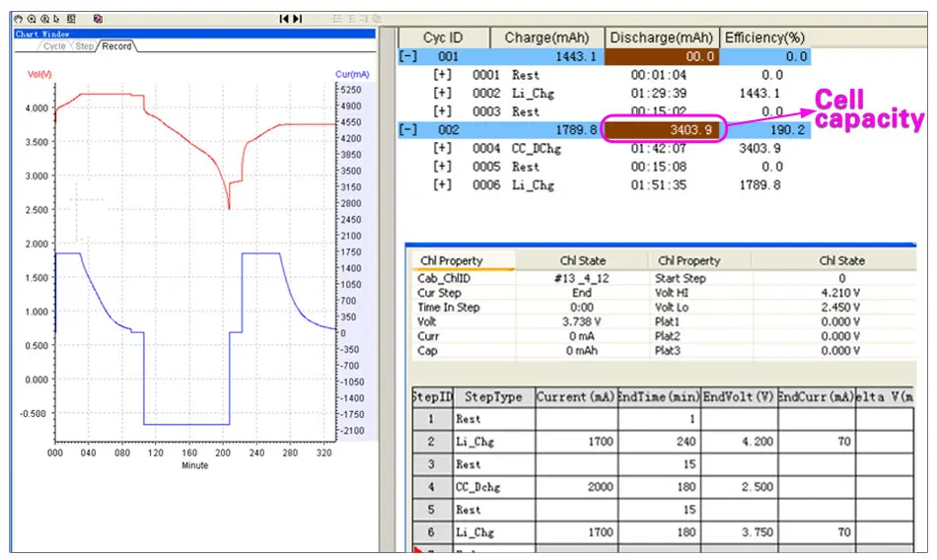Jump to previous record arrow

click(284, 19)
